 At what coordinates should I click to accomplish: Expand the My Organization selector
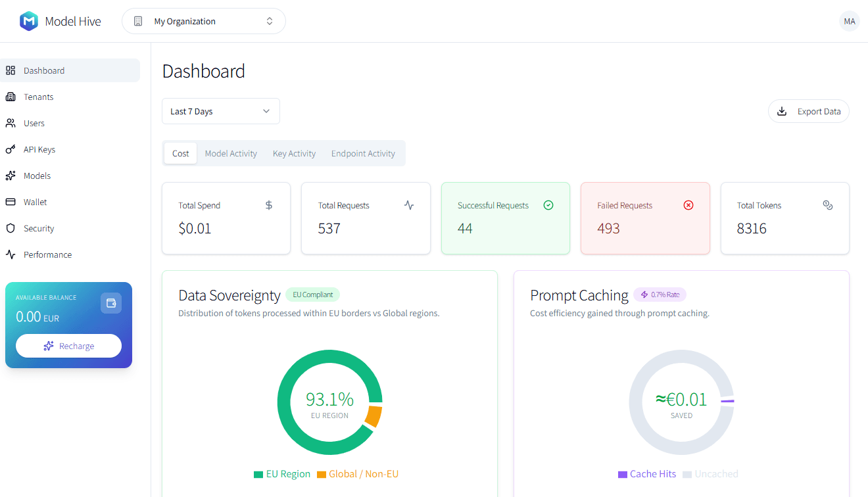(x=203, y=20)
